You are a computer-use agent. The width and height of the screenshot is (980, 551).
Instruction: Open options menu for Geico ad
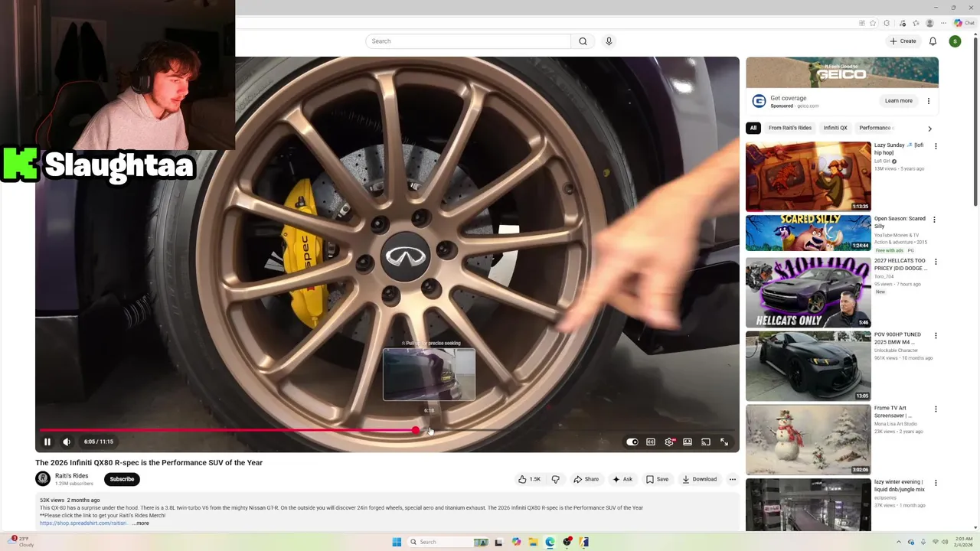point(929,101)
